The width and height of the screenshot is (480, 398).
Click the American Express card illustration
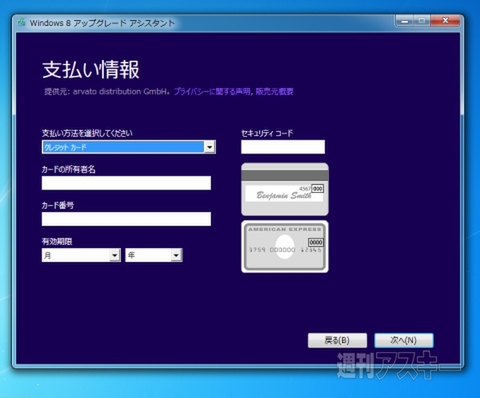coord(285,247)
